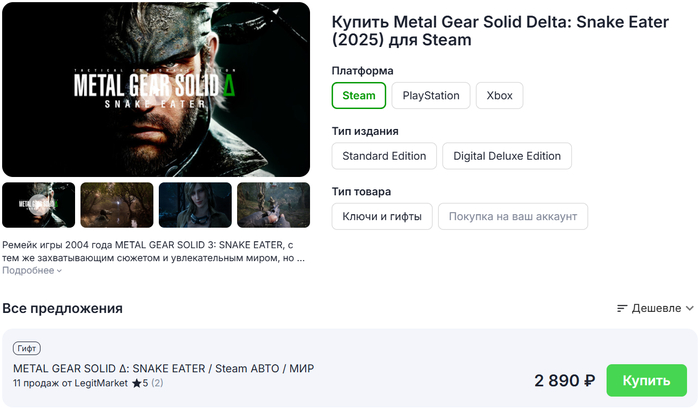700x409 pixels.
Task: Expand the description with Подробнее
Action: (x=32, y=270)
